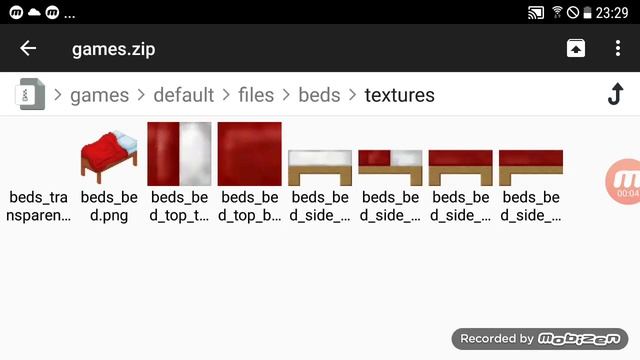Select textures in breadcrumb path

(x=400, y=95)
